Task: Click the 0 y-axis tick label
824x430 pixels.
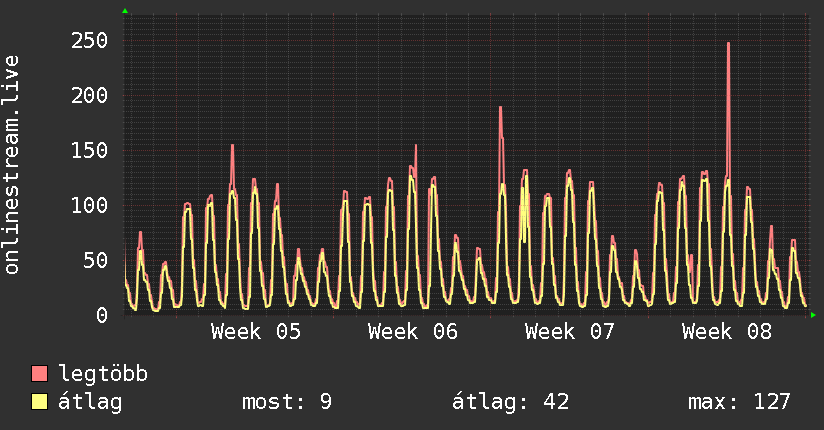Action: 102,315
